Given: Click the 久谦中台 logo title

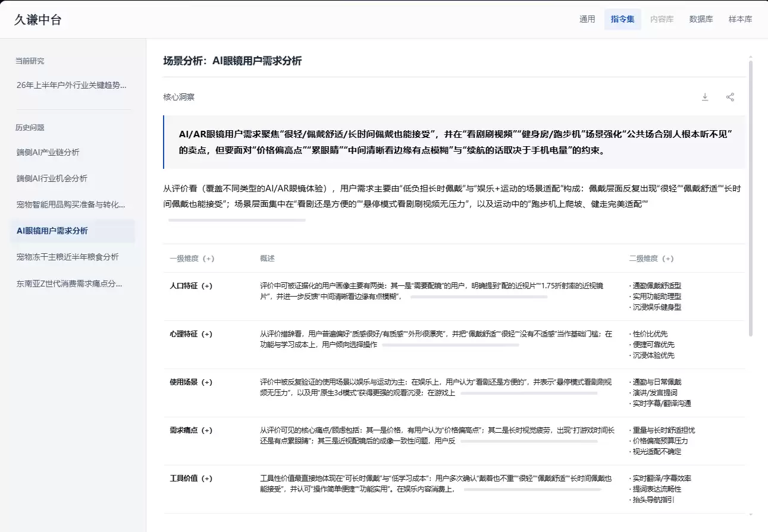Looking at the screenshot, I should tap(38, 20).
